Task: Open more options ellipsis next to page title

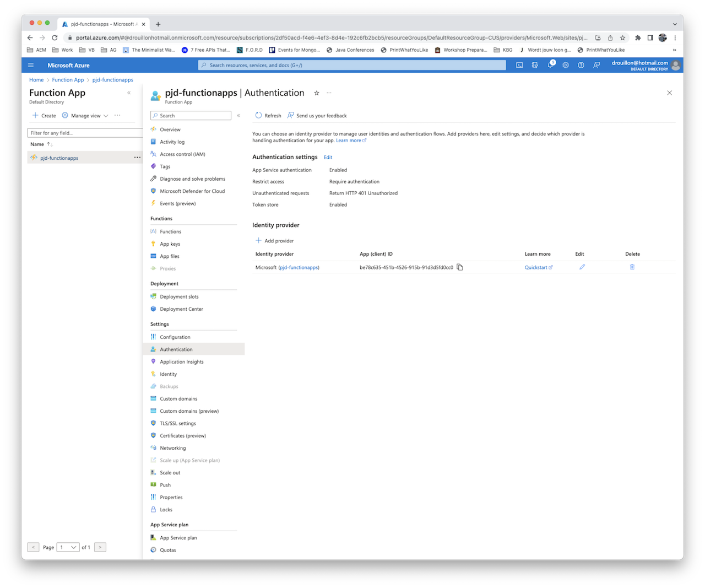Action: (329, 93)
